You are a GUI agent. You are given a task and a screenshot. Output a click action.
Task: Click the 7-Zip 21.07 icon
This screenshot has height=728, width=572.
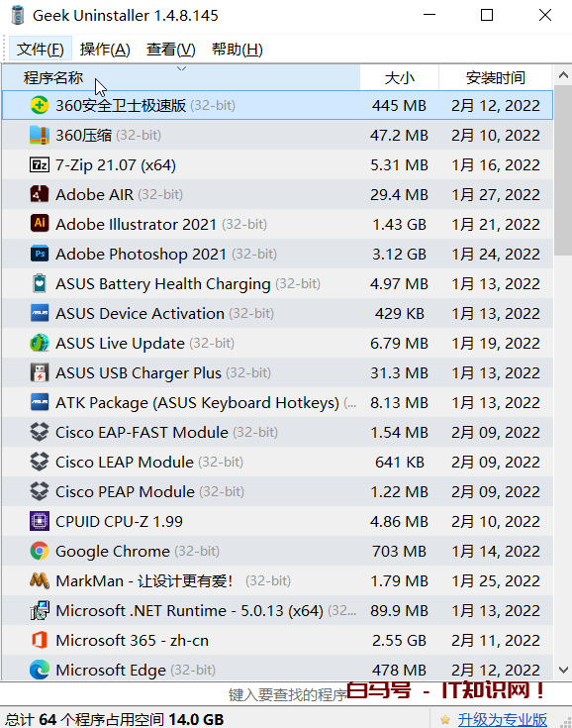coord(40,164)
